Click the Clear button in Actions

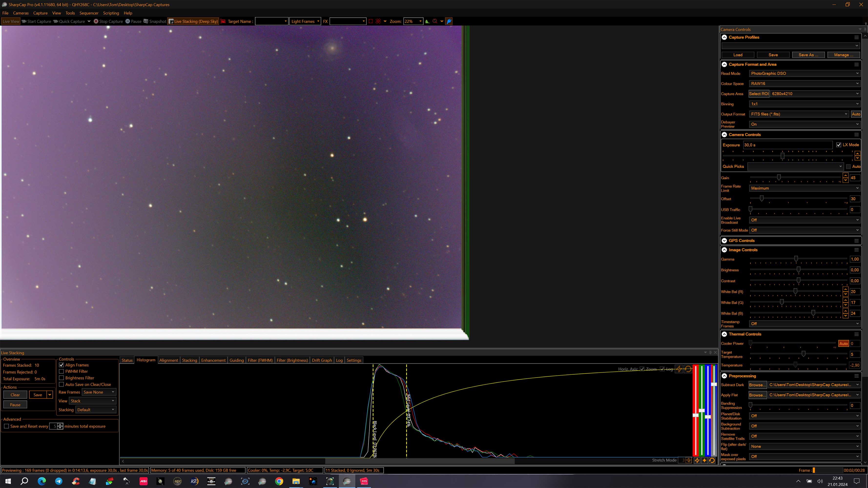[x=15, y=395]
